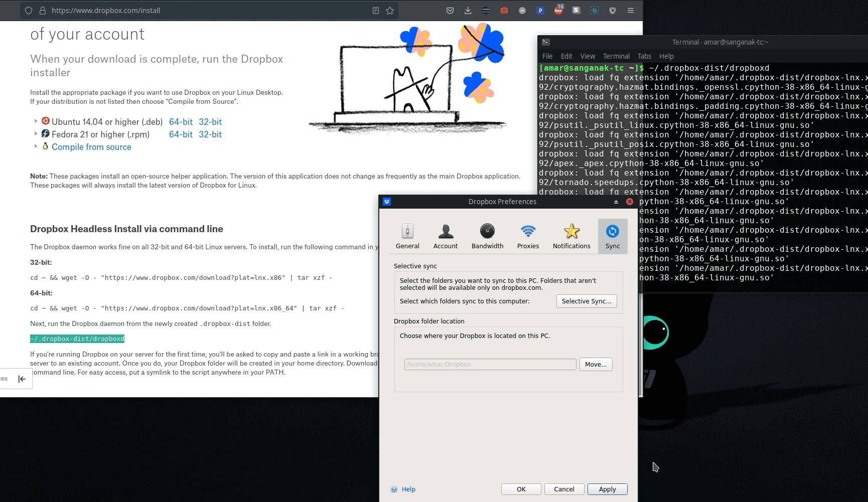Click the grey minus-circle extension icon

(522, 11)
